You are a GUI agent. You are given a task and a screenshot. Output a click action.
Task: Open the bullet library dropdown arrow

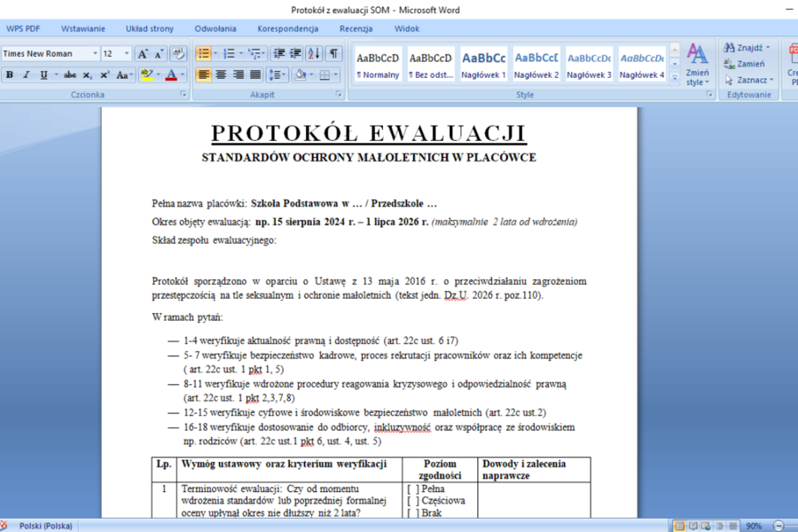[215, 53]
